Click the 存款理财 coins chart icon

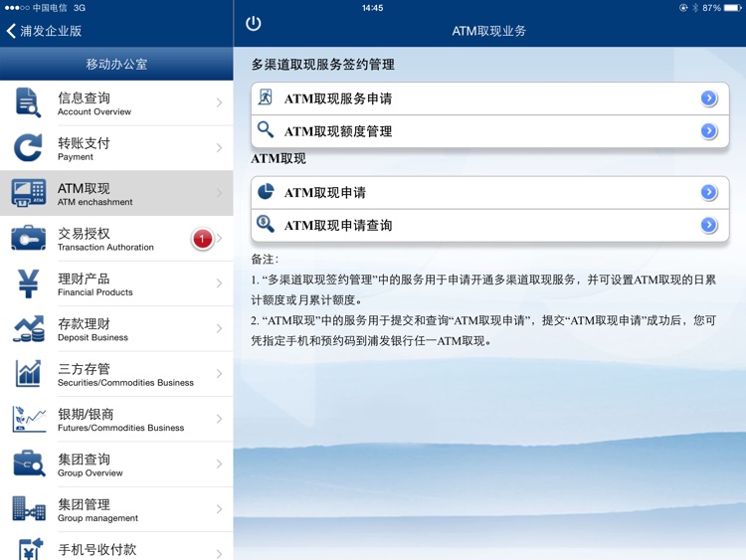[29, 329]
